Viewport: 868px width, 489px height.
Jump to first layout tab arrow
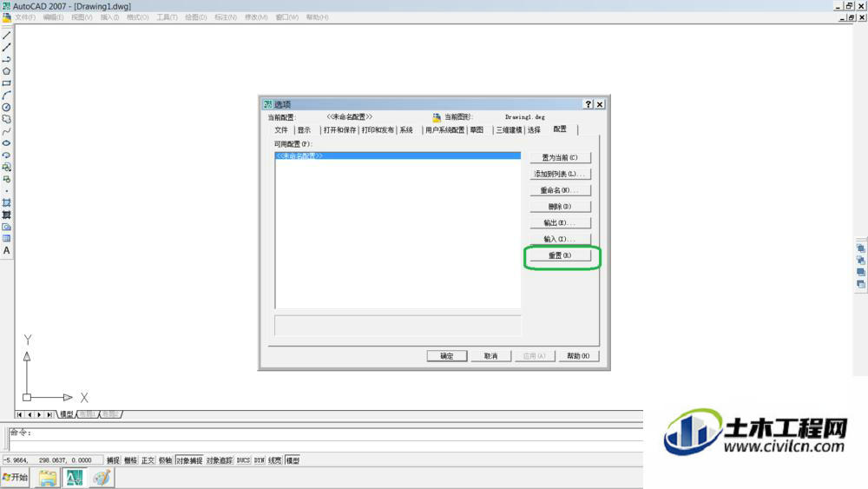19,414
